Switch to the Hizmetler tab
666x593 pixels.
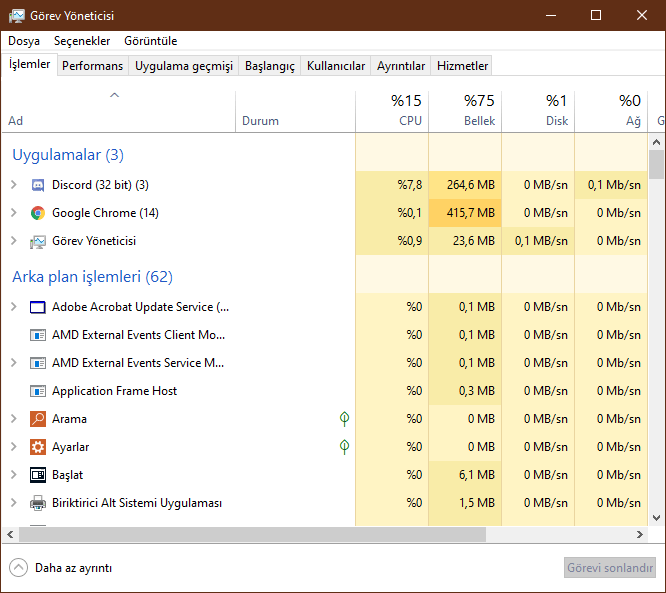pyautogui.click(x=462, y=66)
